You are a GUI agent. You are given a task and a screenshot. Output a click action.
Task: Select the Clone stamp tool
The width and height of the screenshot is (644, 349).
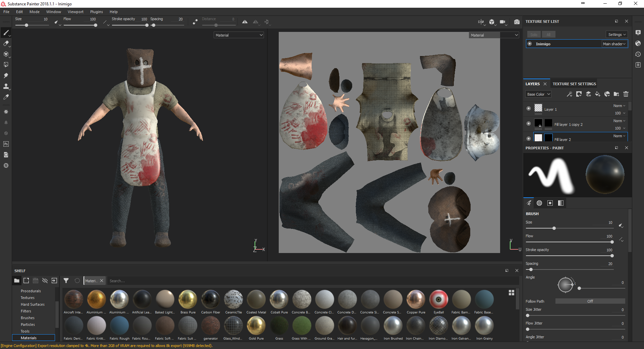[x=6, y=86]
